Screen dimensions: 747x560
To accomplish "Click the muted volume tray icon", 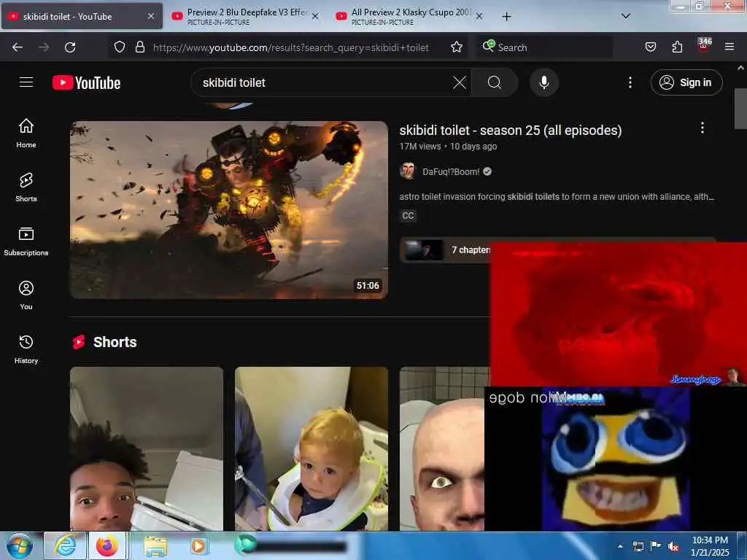I will tap(673, 547).
